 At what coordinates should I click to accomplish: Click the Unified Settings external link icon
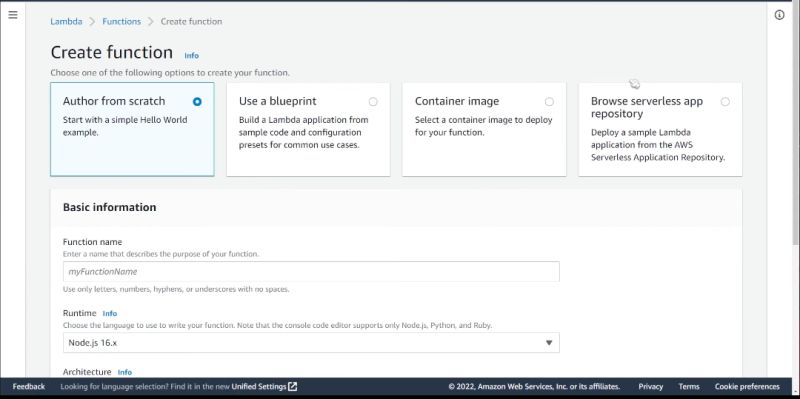(x=292, y=386)
